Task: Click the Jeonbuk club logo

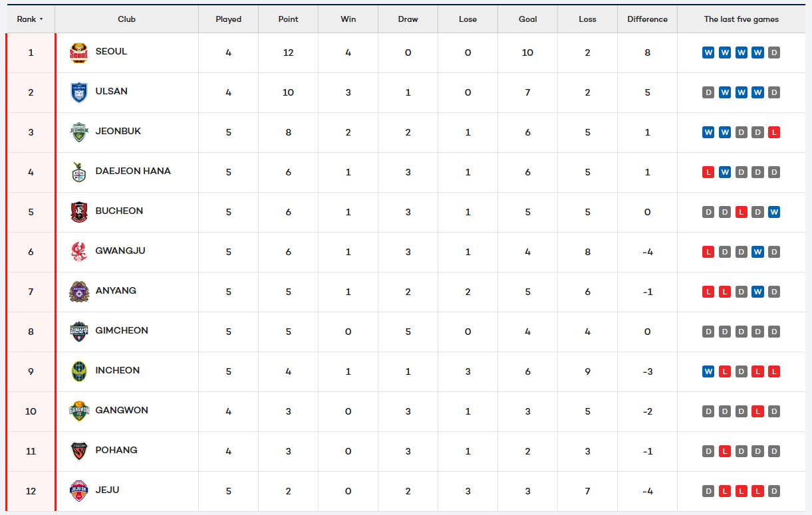Action: (79, 132)
